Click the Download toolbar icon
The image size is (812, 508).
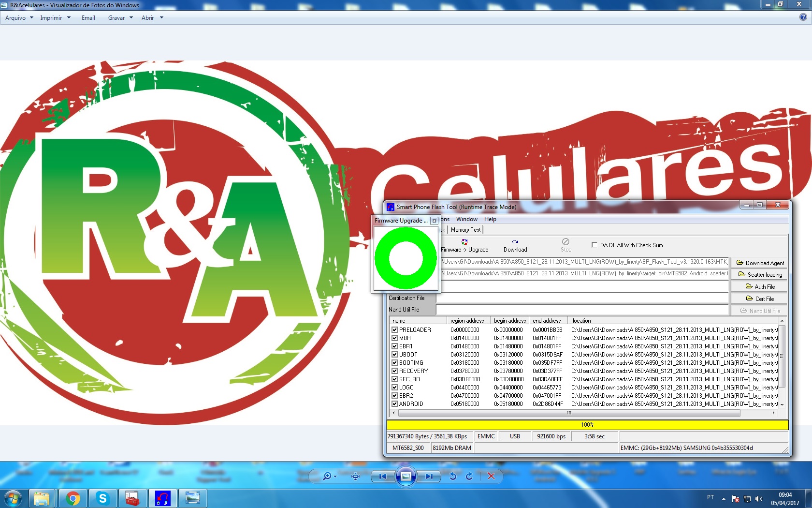click(515, 245)
